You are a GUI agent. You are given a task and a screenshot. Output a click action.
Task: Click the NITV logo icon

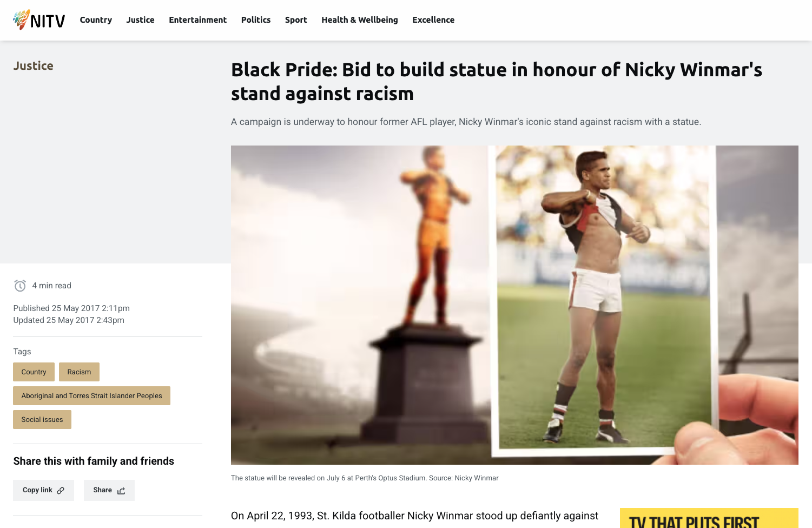[39, 20]
